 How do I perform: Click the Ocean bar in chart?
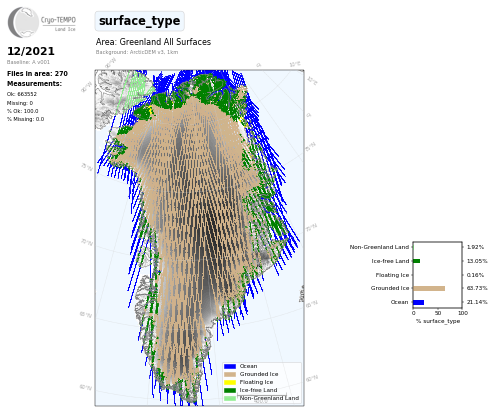pos(419,302)
